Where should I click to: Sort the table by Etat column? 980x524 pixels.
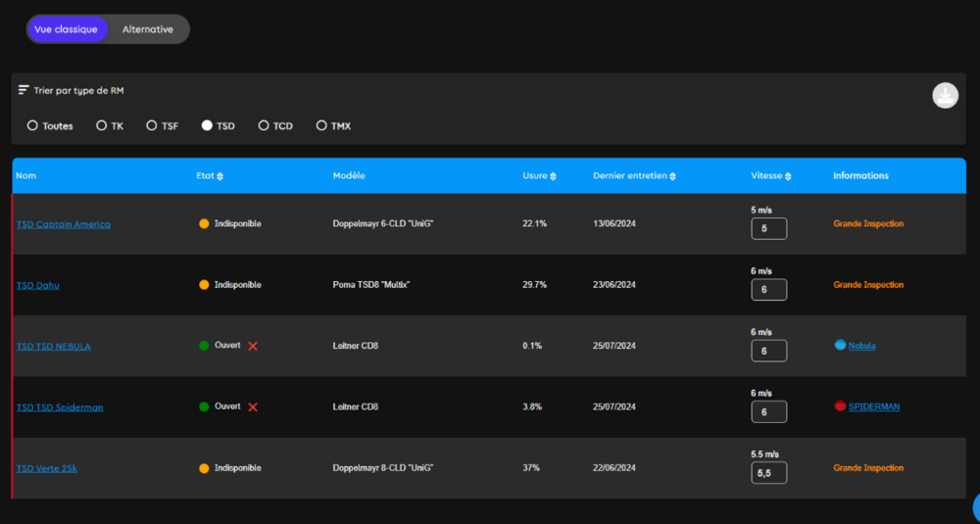click(220, 176)
